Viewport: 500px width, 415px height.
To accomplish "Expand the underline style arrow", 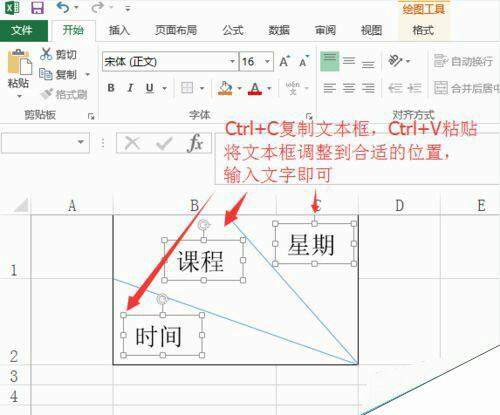I will tap(164, 88).
